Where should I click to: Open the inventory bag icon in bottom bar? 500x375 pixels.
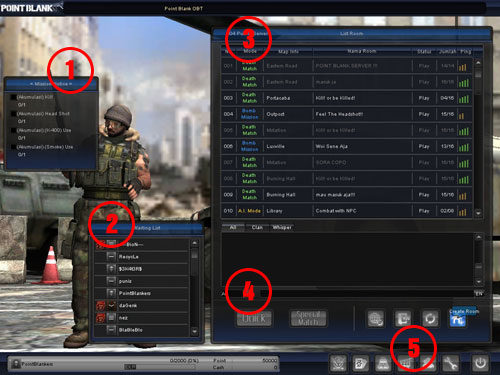point(383,363)
